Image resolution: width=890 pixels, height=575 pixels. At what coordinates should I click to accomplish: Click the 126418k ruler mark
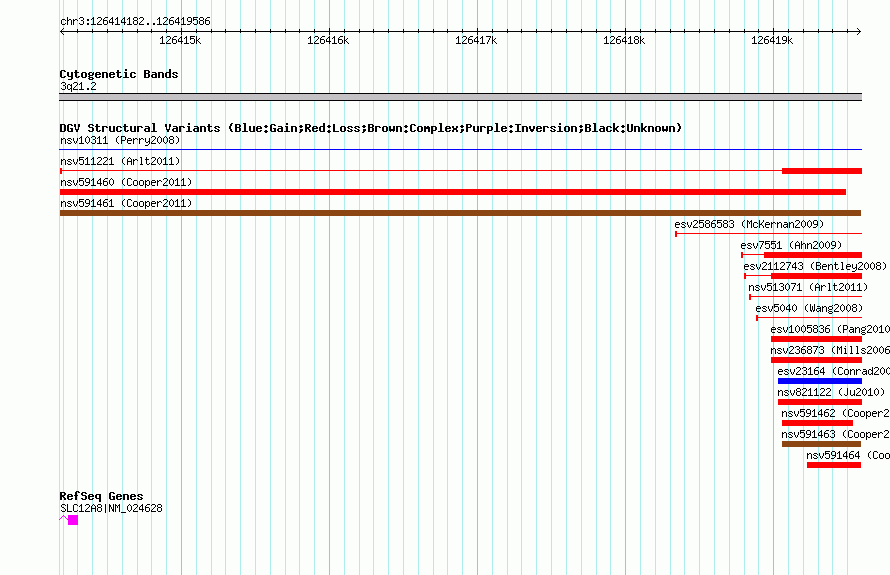pyautogui.click(x=624, y=40)
